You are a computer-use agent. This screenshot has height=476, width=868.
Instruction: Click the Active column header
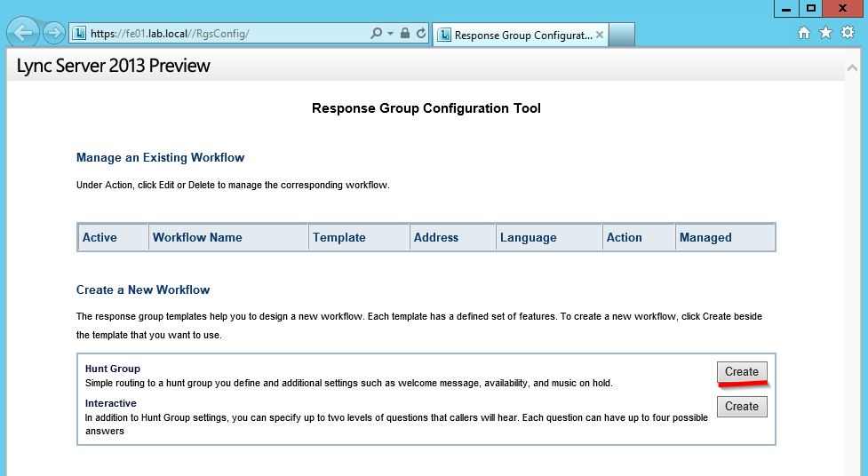tap(113, 237)
